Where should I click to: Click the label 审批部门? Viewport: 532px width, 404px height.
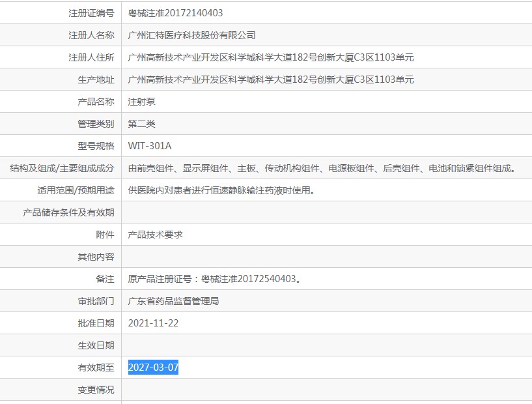point(96,301)
